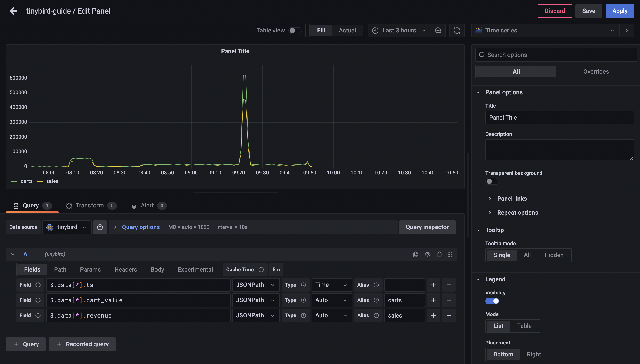
Task: Open data source help icon
Action: [100, 227]
